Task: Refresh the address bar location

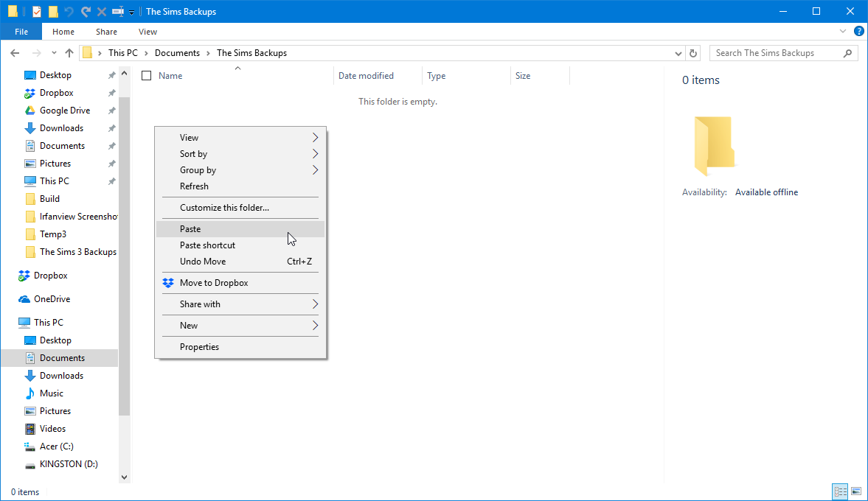Action: tap(693, 53)
